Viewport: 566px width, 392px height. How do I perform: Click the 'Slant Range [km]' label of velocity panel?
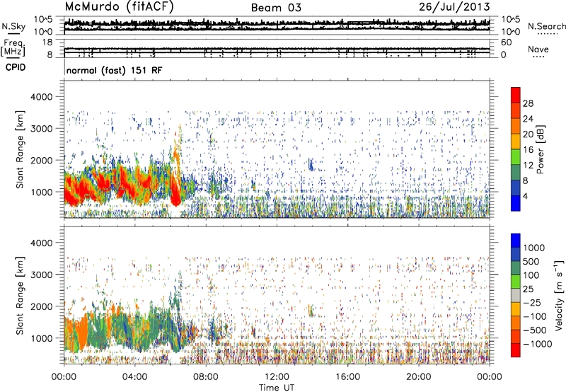pos(20,295)
